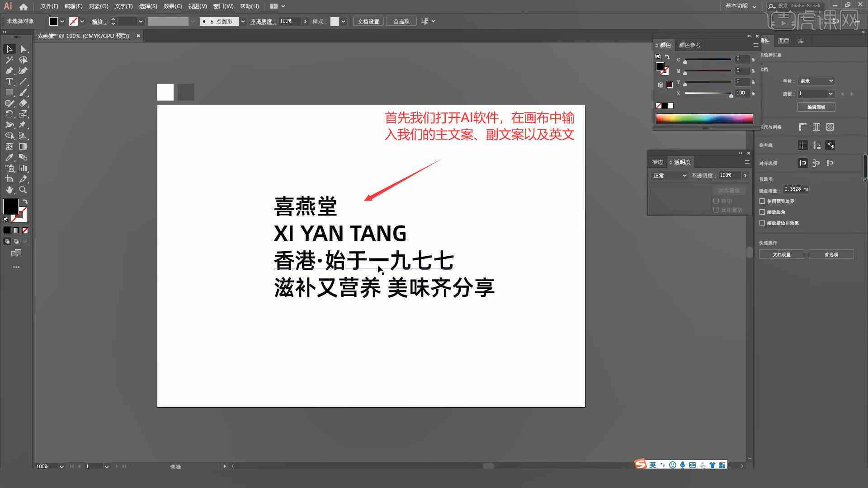Select the Type tool

click(9, 82)
